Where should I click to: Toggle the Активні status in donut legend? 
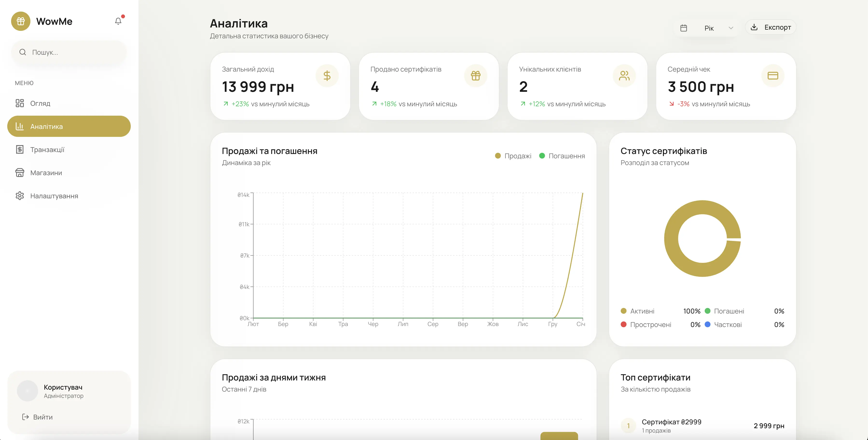point(642,311)
